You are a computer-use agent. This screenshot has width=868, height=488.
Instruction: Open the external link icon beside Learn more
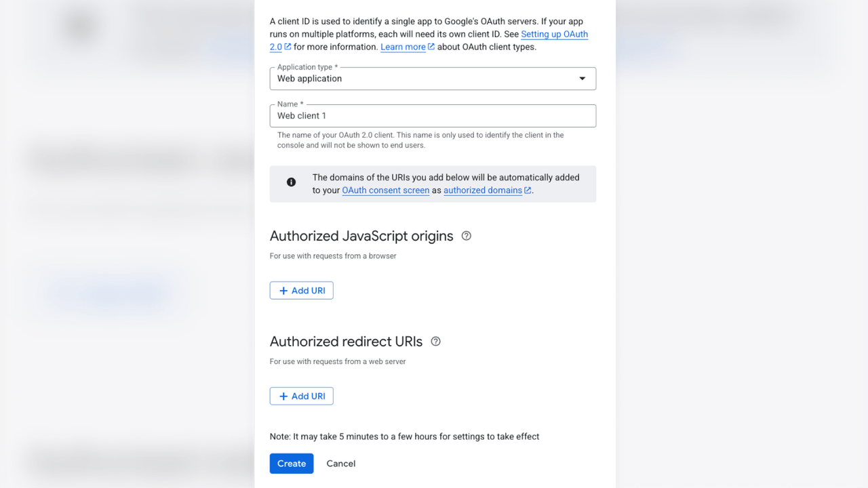click(x=430, y=47)
